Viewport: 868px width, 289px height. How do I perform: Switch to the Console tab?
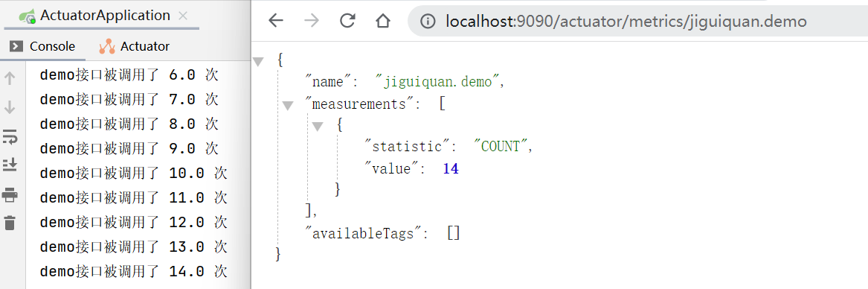42,47
